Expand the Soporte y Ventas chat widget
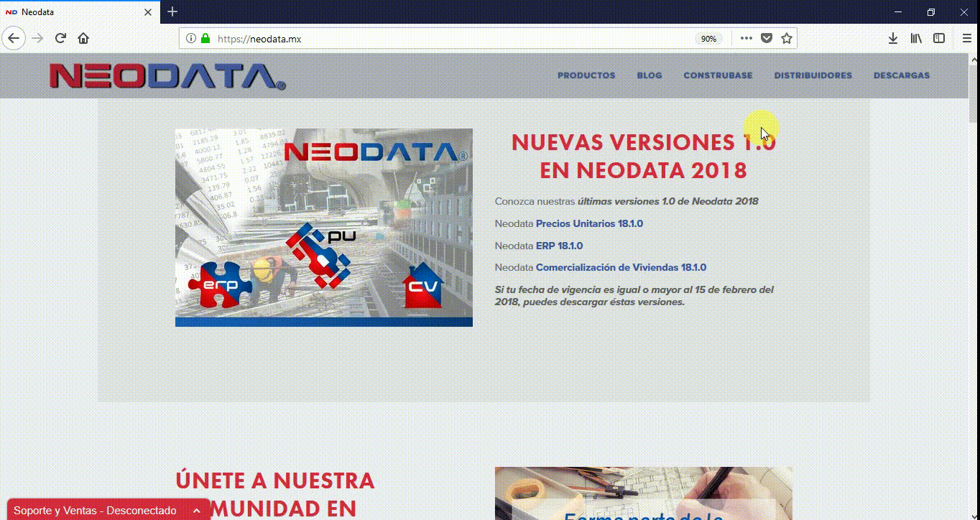Image resolution: width=980 pixels, height=520 pixels. pos(108,510)
